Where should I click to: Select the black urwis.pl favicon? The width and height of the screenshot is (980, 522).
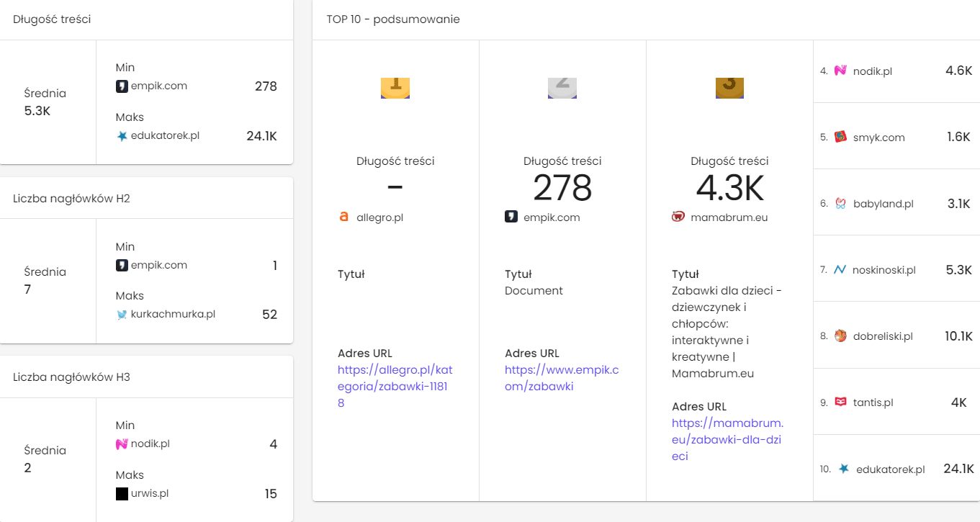(x=122, y=494)
